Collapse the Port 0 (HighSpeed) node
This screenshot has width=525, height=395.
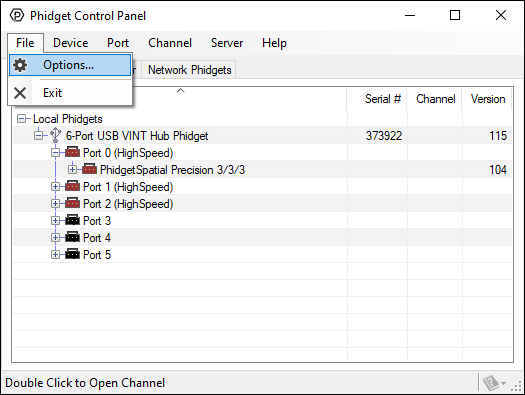pyautogui.click(x=56, y=153)
